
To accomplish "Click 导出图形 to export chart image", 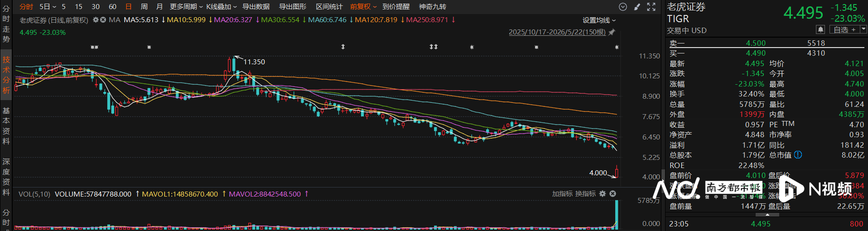I will point(293,7).
